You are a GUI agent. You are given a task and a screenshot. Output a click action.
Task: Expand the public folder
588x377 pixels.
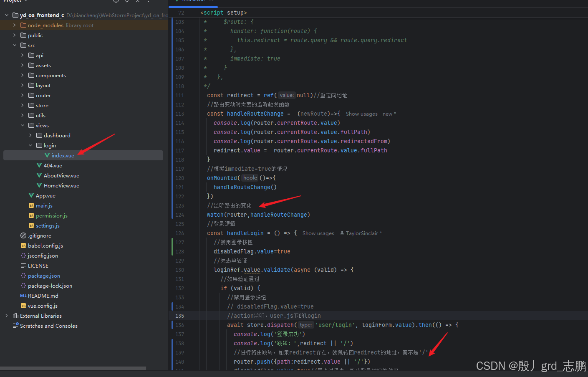click(15, 35)
